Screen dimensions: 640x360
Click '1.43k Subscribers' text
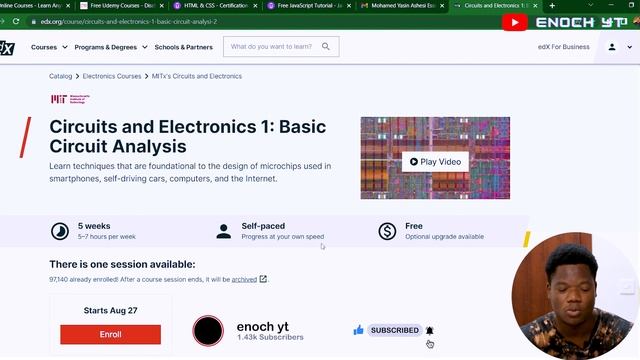[x=270, y=338]
